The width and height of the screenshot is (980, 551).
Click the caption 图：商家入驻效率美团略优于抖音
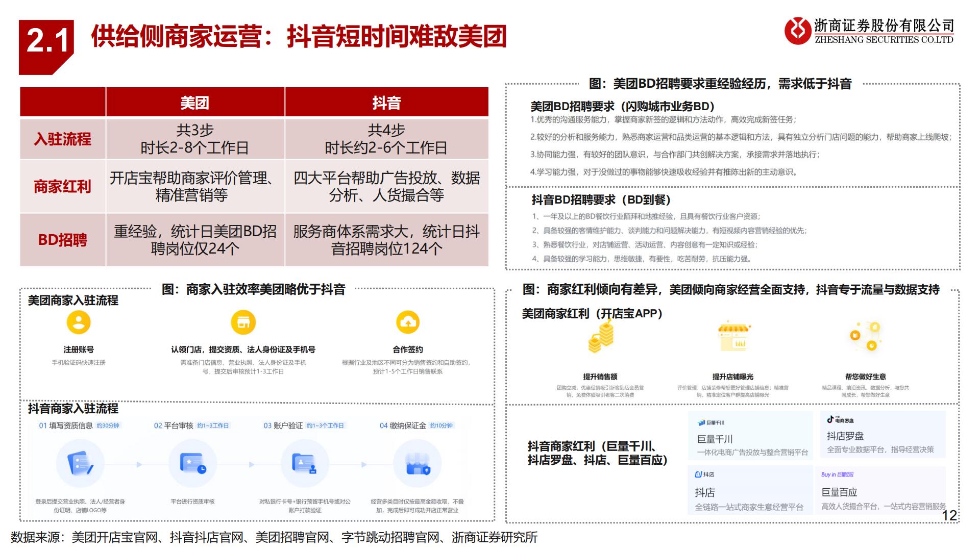click(x=254, y=289)
